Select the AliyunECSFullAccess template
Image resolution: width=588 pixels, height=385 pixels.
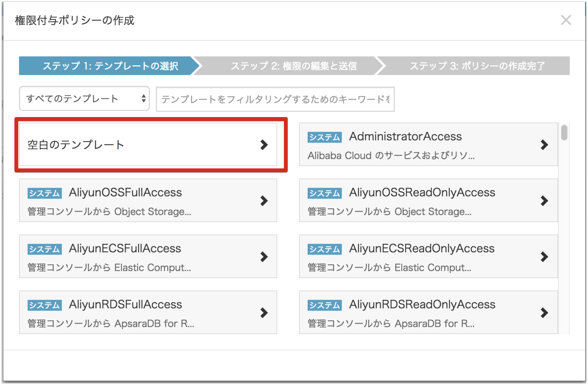pyautogui.click(x=148, y=257)
